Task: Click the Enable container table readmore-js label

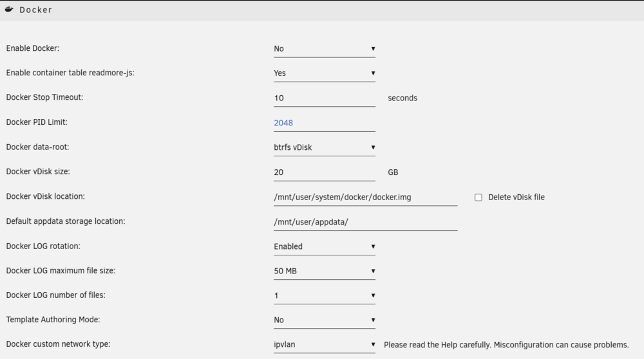Action: (70, 73)
